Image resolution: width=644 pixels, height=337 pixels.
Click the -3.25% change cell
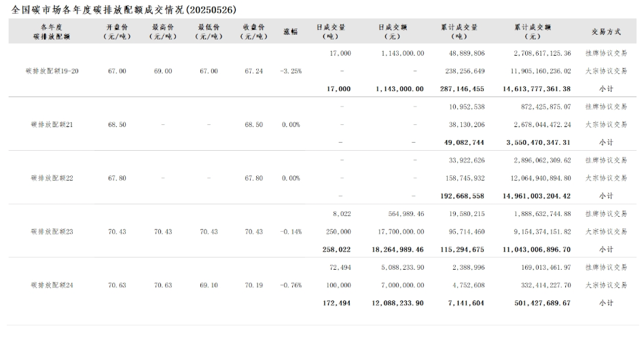pyautogui.click(x=291, y=71)
